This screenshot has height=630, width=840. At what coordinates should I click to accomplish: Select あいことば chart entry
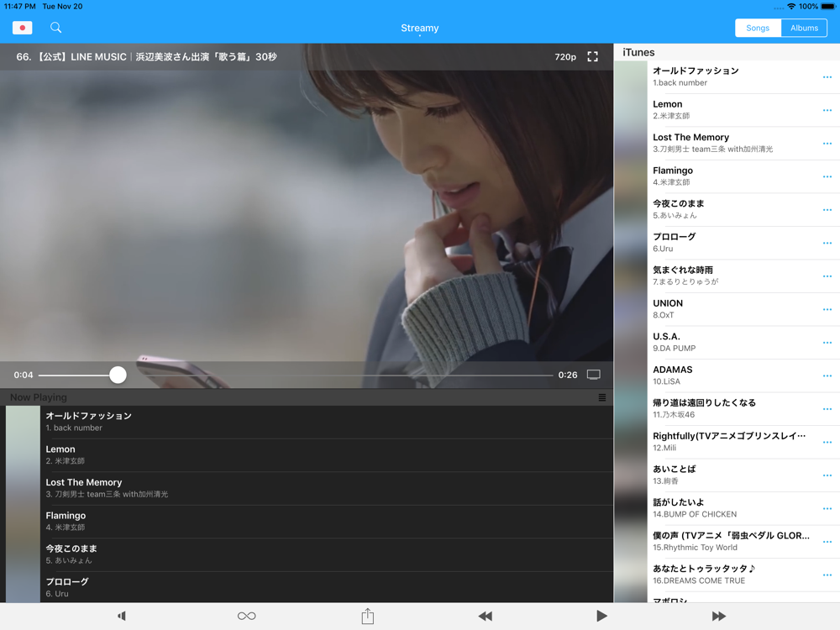tap(727, 475)
